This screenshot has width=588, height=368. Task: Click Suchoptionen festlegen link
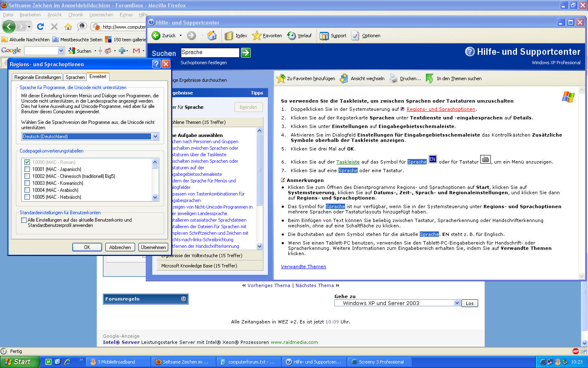coord(204,63)
